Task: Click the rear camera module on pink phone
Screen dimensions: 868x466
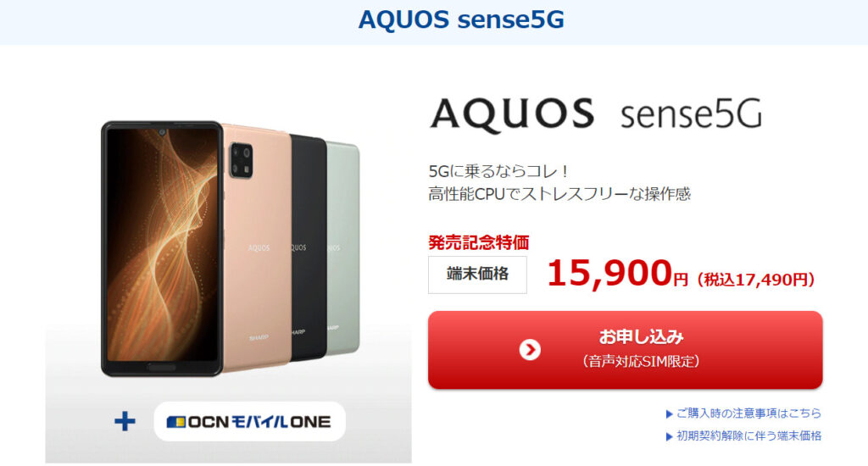Action: [242, 160]
